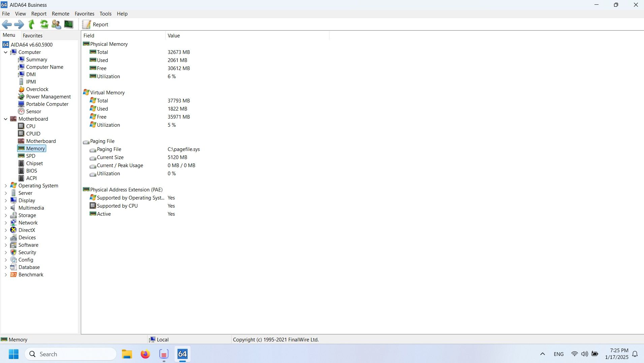
Task: Select the Overclock flame icon
Action: point(21,89)
